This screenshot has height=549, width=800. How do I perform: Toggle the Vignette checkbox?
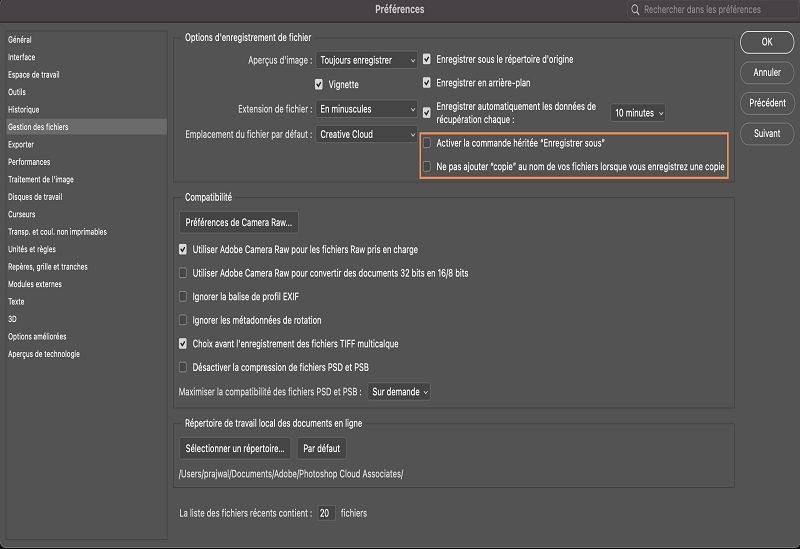(319, 84)
